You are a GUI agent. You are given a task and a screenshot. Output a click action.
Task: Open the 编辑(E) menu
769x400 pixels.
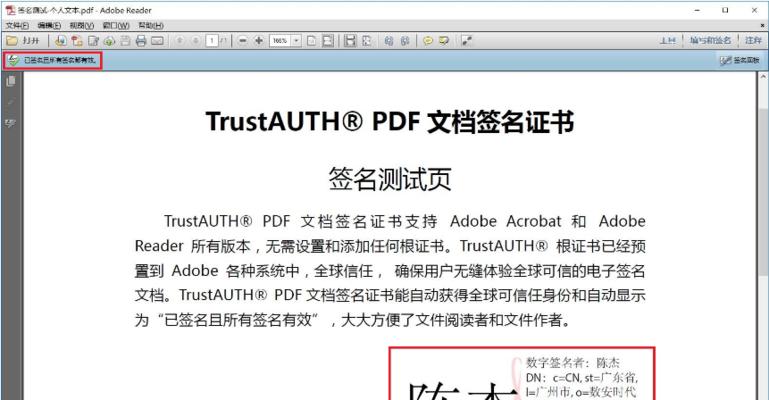pos(49,25)
